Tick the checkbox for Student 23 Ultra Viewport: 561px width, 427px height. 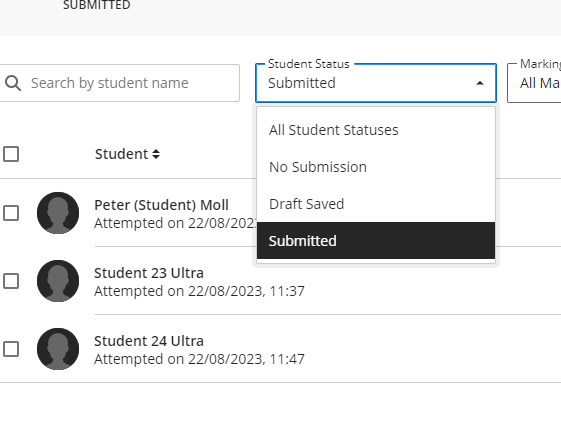point(11,281)
